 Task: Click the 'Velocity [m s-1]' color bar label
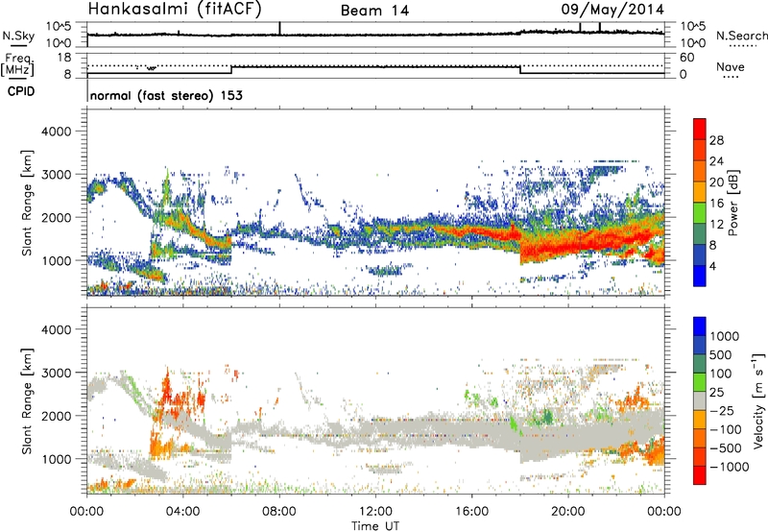[758, 400]
